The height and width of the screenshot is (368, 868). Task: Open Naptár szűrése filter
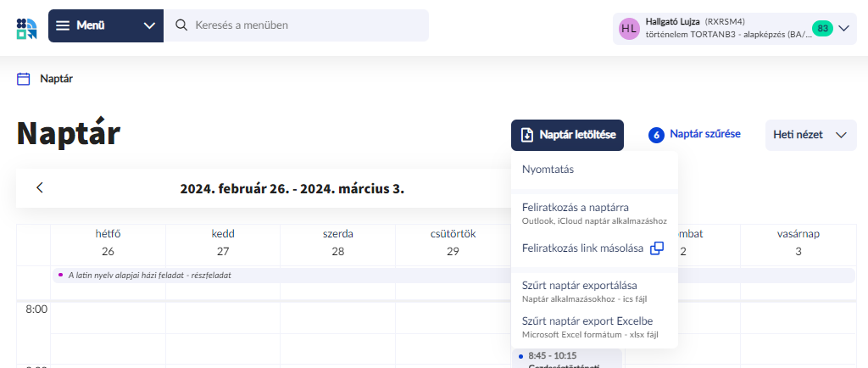[x=694, y=134]
